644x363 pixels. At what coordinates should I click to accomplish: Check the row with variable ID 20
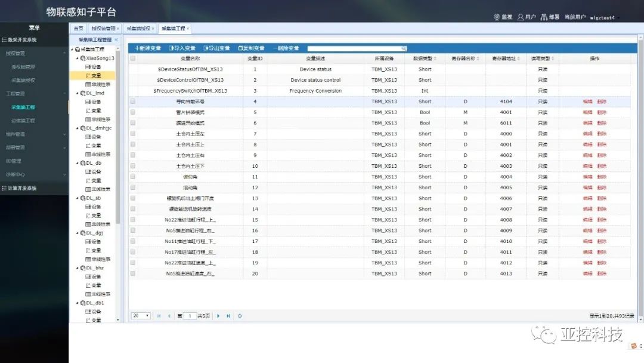click(132, 273)
